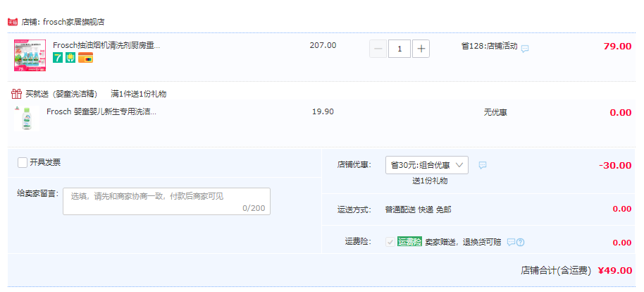
Task: Click the 满1件送1份礼物 promotion text
Action: coord(138,94)
